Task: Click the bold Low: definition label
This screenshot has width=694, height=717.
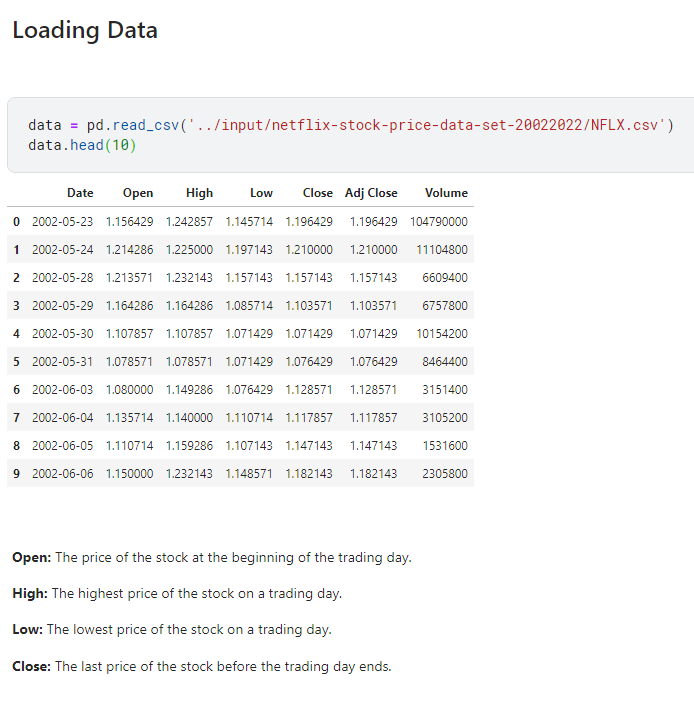Action: pos(28,629)
